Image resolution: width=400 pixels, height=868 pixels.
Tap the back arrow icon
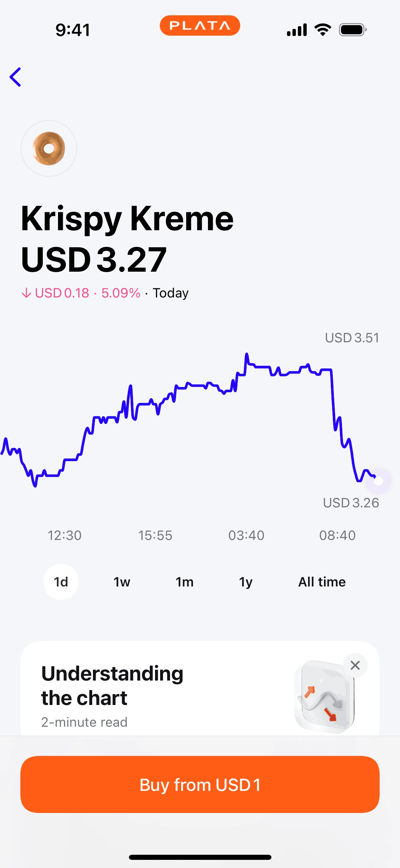click(16, 77)
